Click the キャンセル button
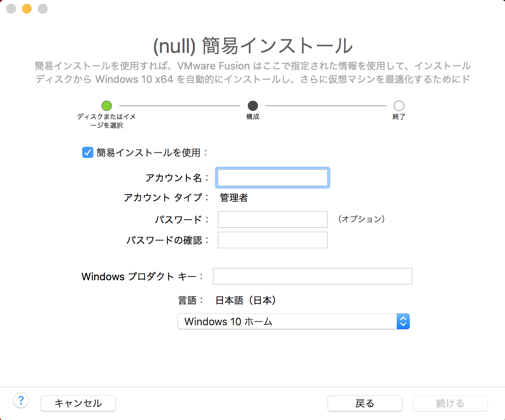The image size is (505, 420). click(x=78, y=403)
